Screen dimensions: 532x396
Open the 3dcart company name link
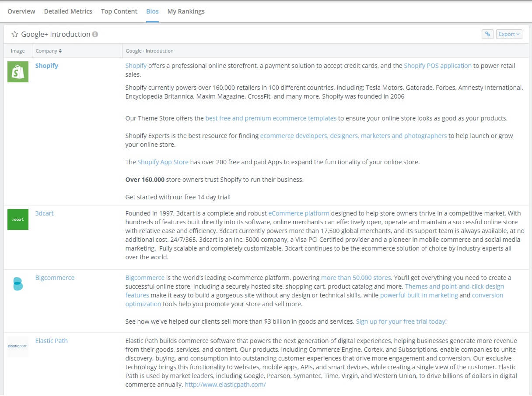coord(44,213)
